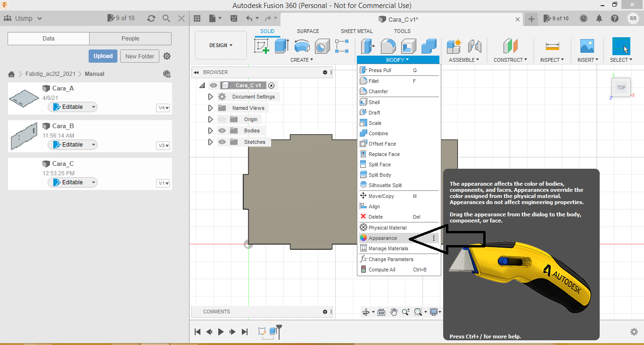644x345 pixels.
Task: Expand the Document Settings tree node
Action: coord(210,97)
